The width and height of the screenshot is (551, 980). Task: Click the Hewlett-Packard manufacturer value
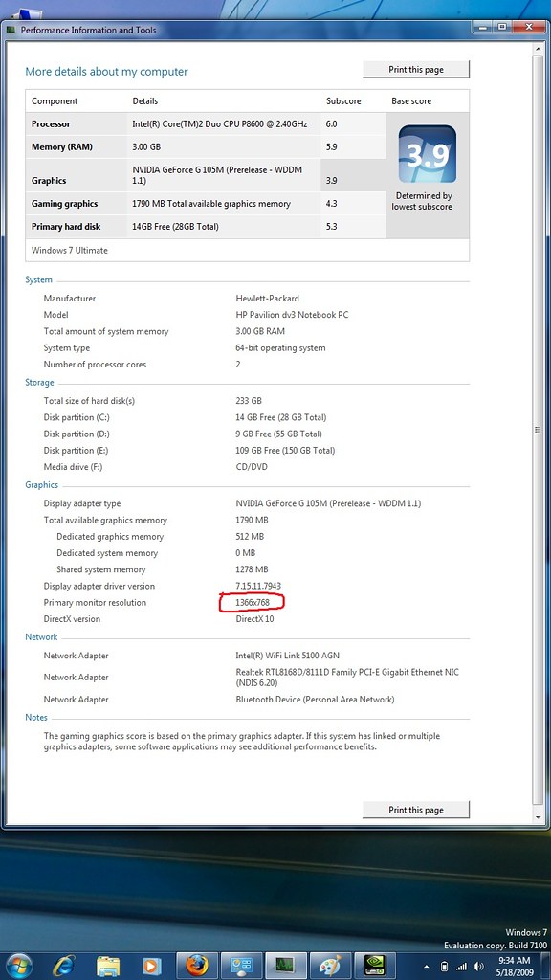pyautogui.click(x=268, y=299)
